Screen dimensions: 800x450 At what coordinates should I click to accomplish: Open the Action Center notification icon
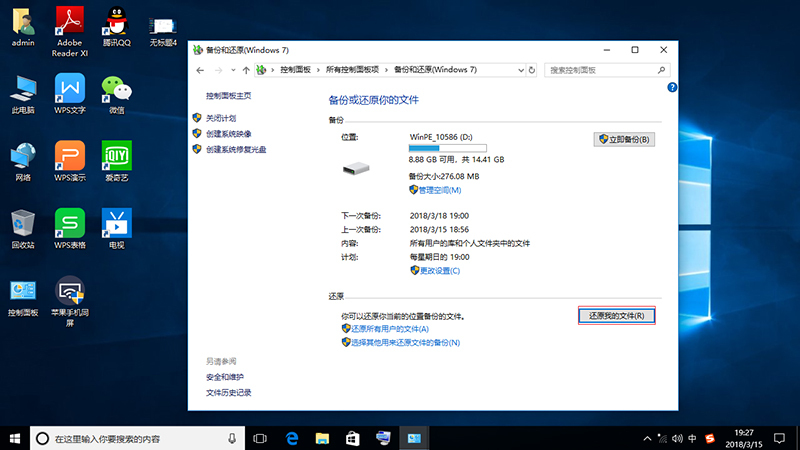(779, 438)
